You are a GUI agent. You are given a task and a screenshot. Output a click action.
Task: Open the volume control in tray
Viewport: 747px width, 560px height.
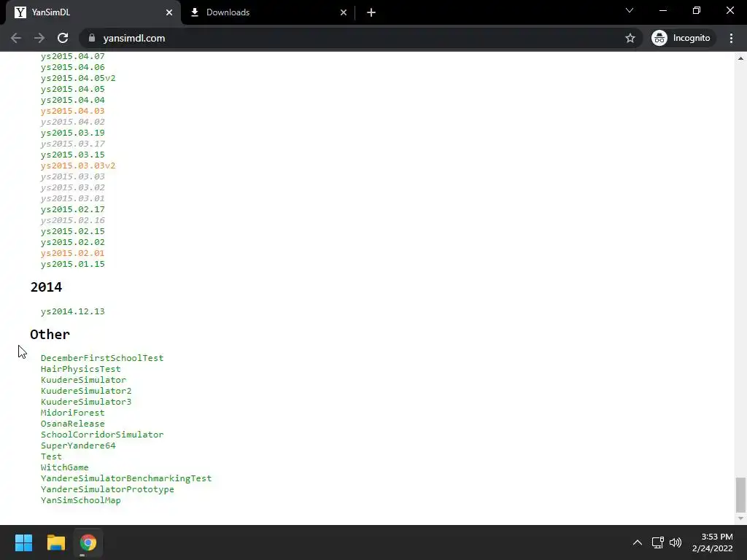click(676, 542)
